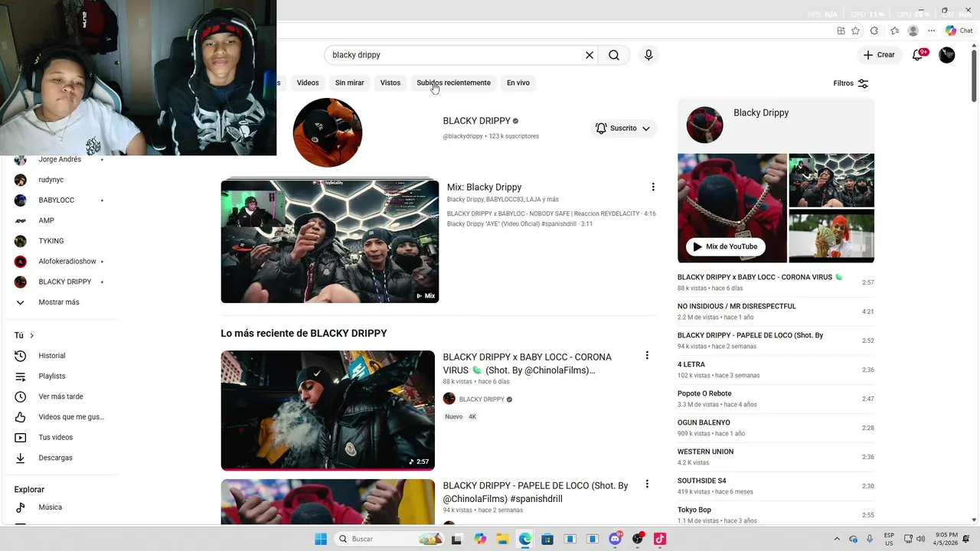Open File Explorer from the taskbar
Screen dimensions: 980x551
click(x=502, y=539)
